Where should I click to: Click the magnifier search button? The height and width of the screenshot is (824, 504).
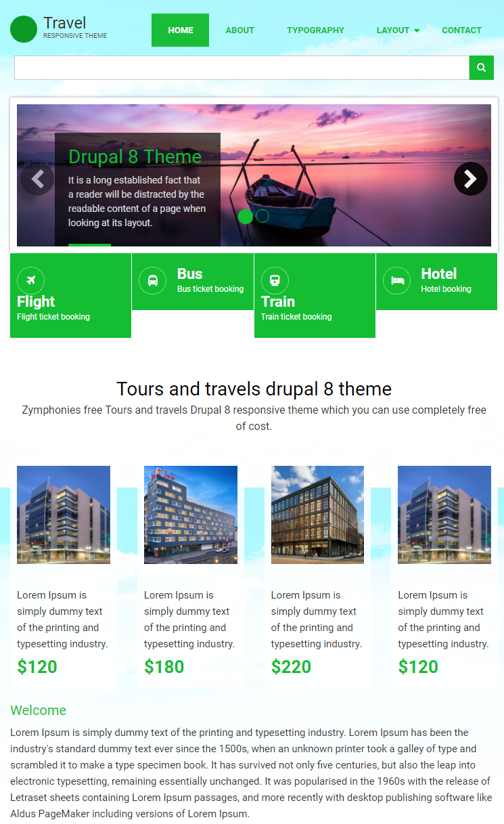tap(481, 68)
